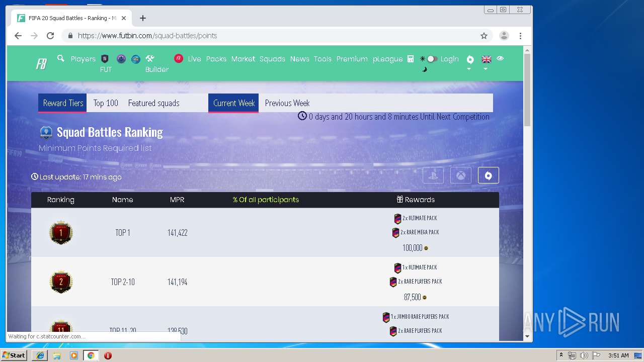644x362 pixels.
Task: Select the Origin PC platform button
Action: [488, 175]
